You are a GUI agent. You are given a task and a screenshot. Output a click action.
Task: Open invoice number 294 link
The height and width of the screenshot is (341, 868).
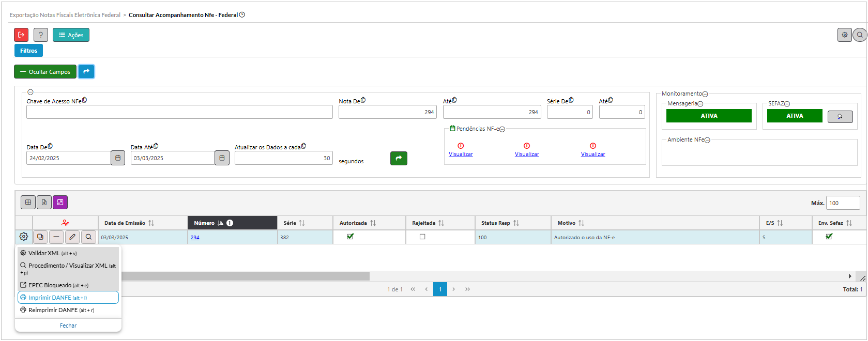(x=195, y=238)
